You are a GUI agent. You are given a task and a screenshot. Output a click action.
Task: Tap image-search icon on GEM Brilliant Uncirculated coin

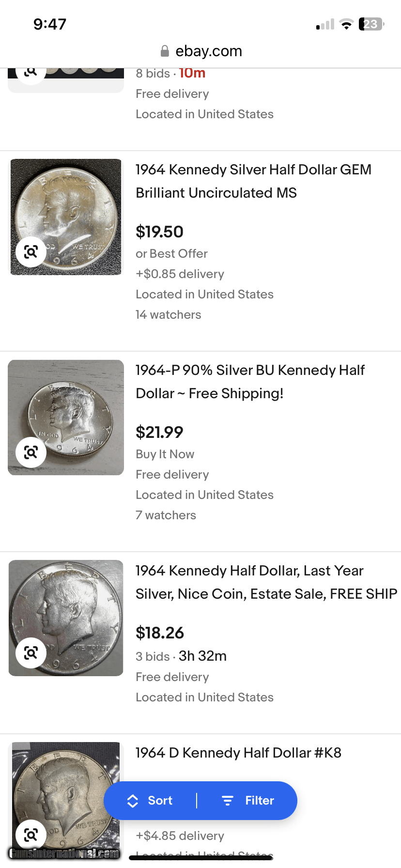[31, 252]
